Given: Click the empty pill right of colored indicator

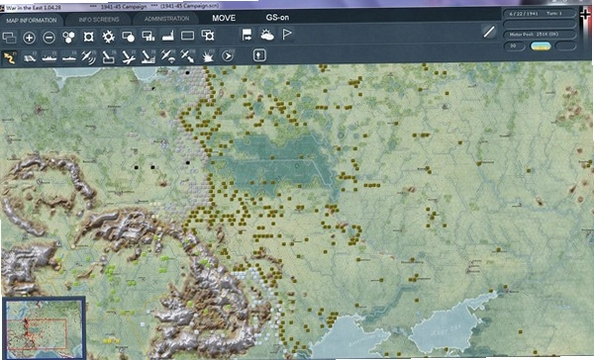Looking at the screenshot, I should click(x=566, y=46).
